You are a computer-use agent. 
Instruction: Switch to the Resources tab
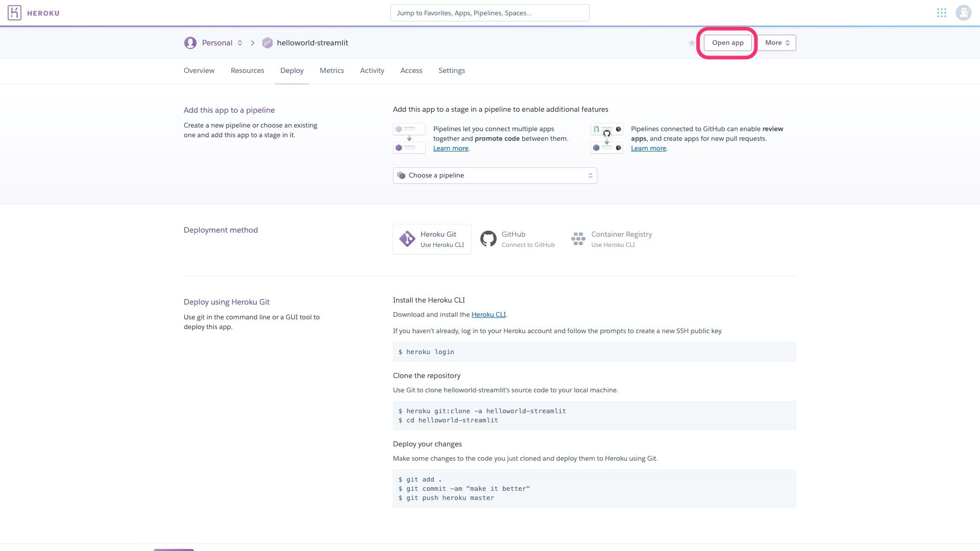247,71
